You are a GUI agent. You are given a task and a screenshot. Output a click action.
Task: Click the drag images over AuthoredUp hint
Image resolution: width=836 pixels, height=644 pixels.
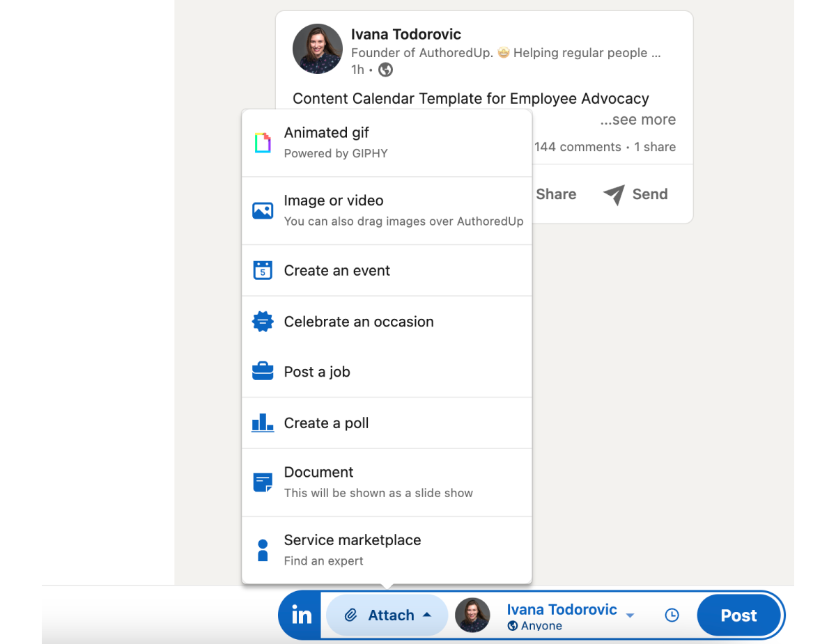coord(403,221)
